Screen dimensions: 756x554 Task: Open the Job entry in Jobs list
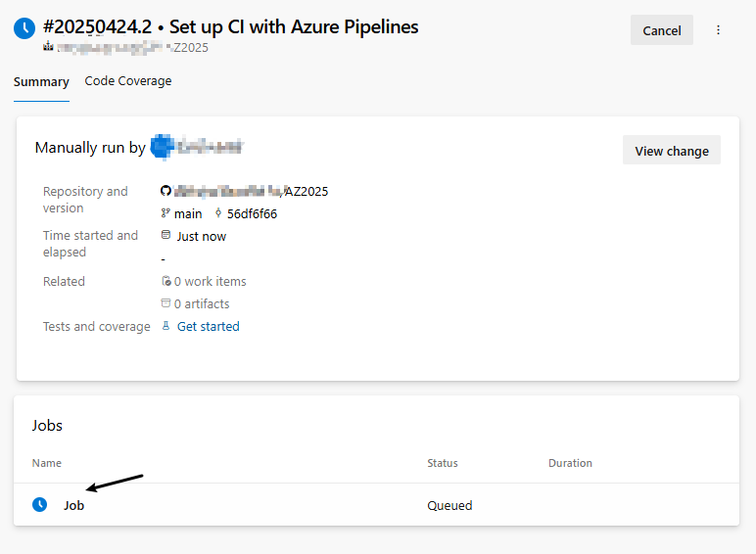pos(73,505)
